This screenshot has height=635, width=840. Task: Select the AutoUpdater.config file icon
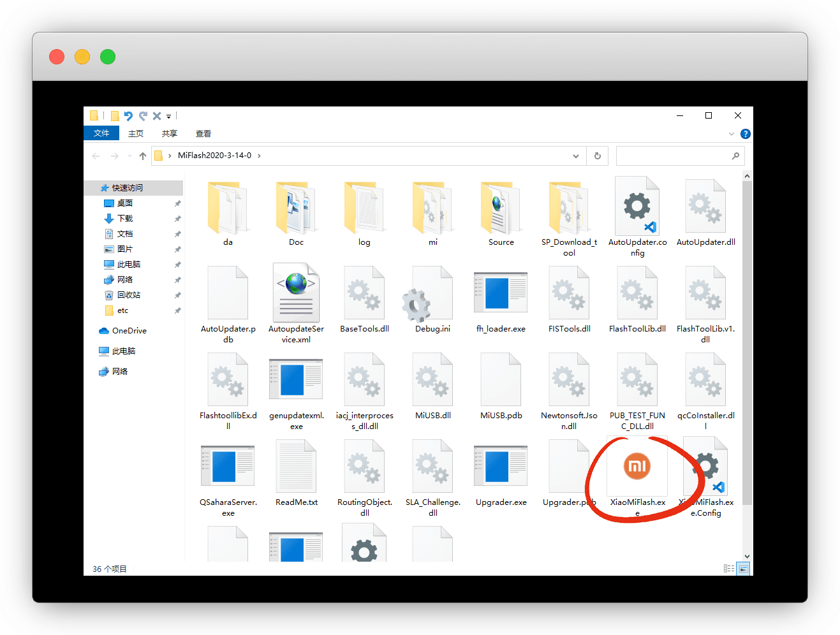(x=637, y=207)
